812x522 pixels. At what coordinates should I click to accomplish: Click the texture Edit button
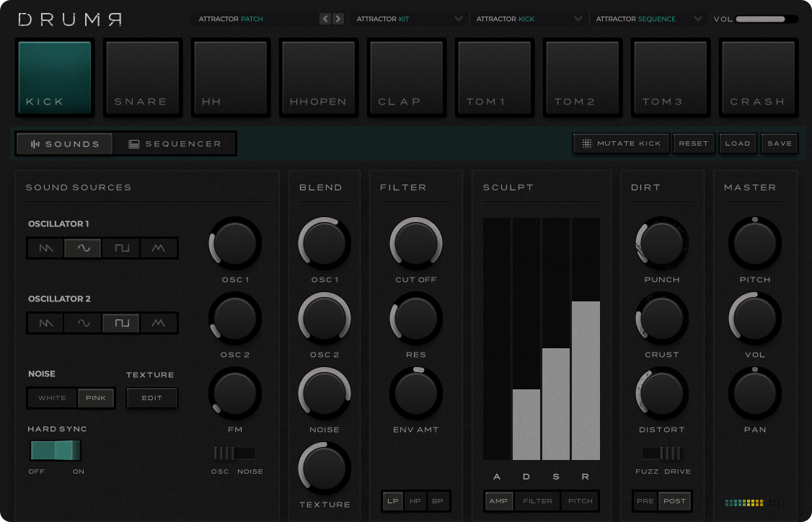pyautogui.click(x=152, y=398)
